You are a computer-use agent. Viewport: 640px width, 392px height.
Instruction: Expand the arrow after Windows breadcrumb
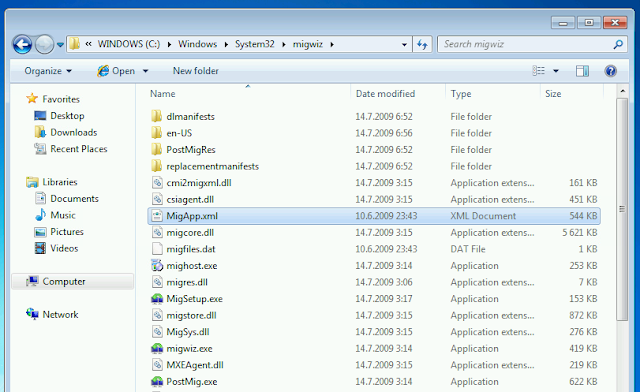(226, 45)
